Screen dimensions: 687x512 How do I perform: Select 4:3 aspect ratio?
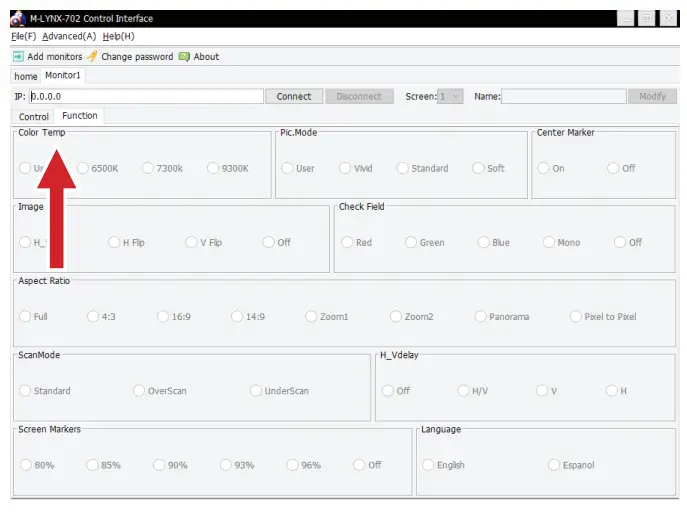(x=101, y=316)
